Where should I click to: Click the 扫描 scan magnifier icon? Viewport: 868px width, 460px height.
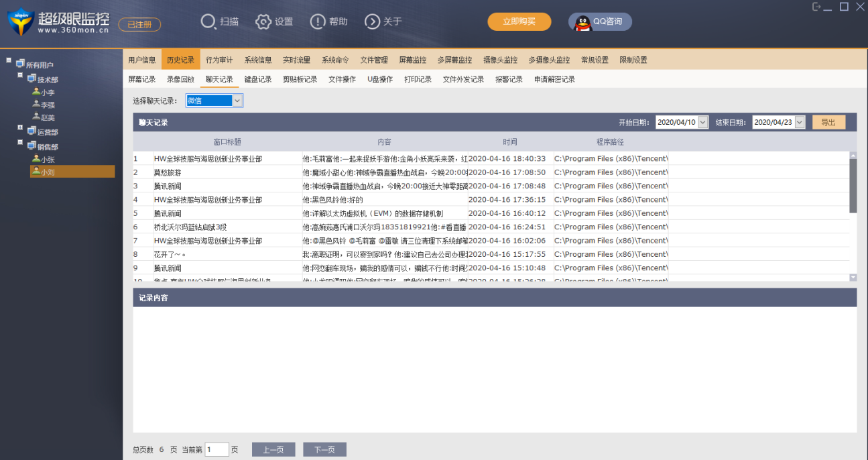tap(208, 21)
